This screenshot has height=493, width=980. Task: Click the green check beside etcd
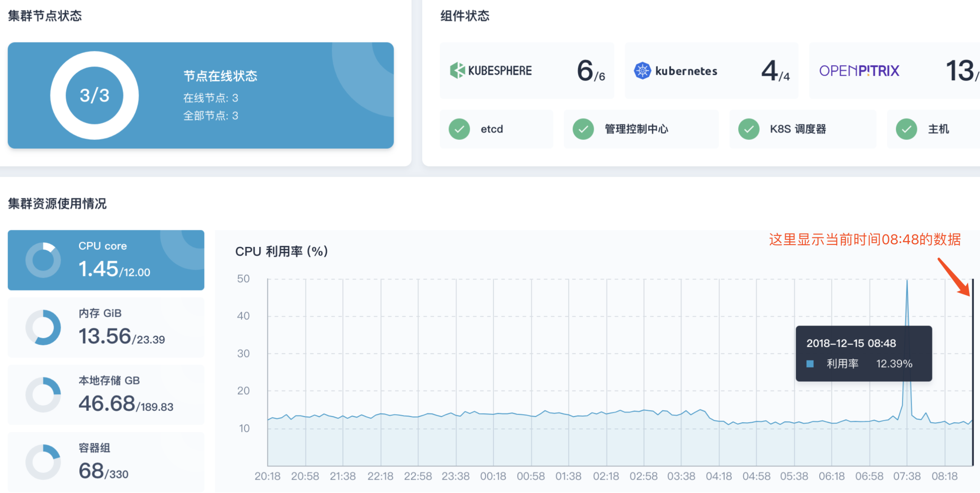tap(459, 129)
